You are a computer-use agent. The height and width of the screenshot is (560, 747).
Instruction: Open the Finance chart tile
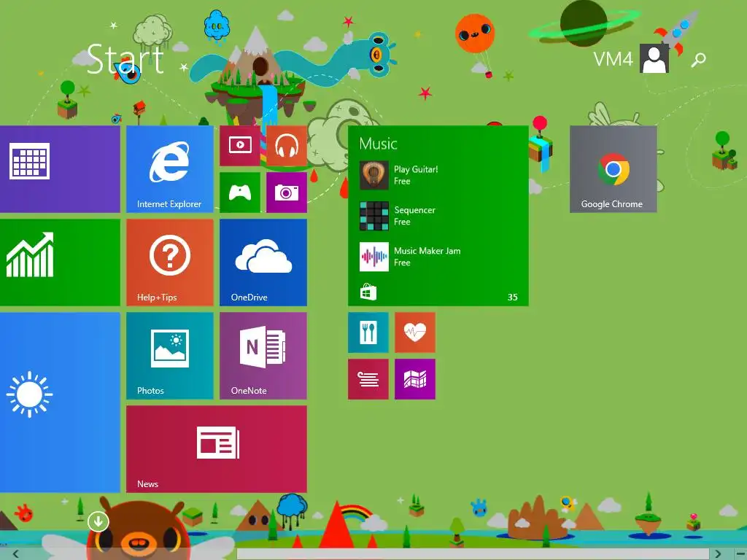[x=60, y=262]
